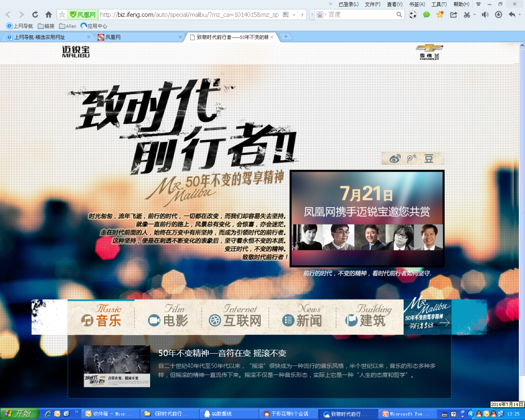Open the 上网导航 bookmark
This screenshot has width=525, height=420.
click(20, 26)
